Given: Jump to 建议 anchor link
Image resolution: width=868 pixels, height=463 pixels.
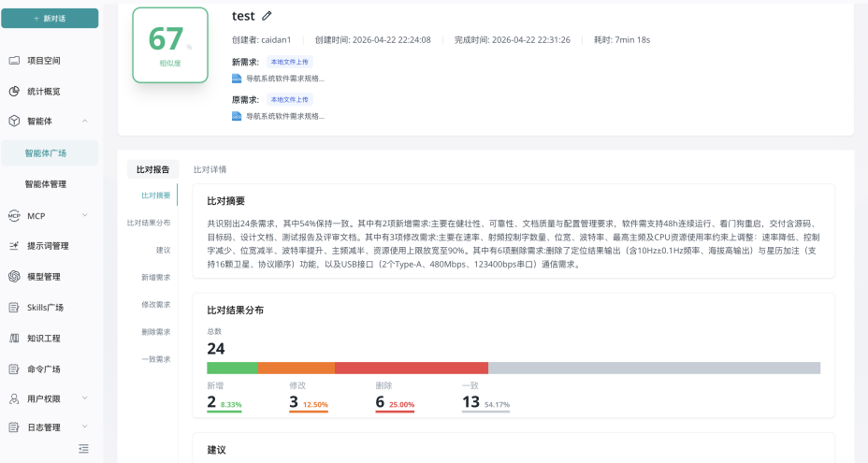Looking at the screenshot, I should (x=164, y=251).
